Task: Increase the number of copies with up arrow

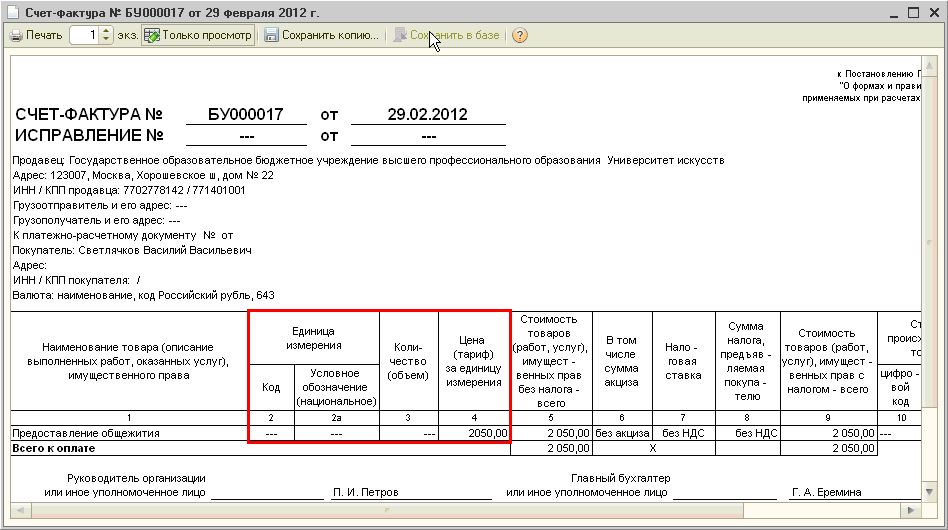Action: 106,31
